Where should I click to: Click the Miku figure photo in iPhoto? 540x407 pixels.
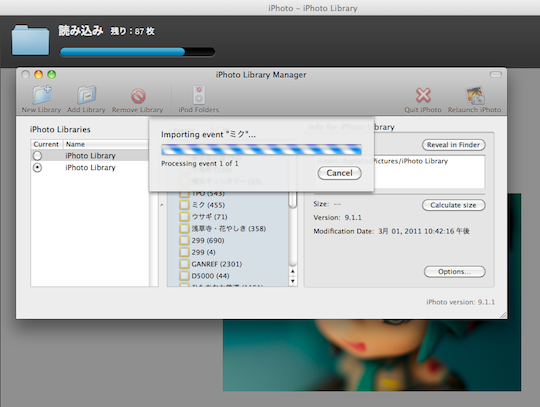click(372, 355)
